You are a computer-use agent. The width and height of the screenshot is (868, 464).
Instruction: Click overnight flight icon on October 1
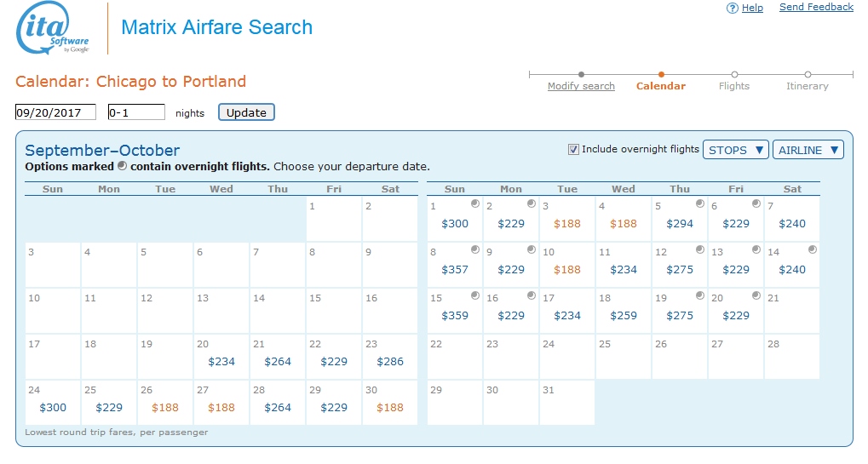[475, 204]
